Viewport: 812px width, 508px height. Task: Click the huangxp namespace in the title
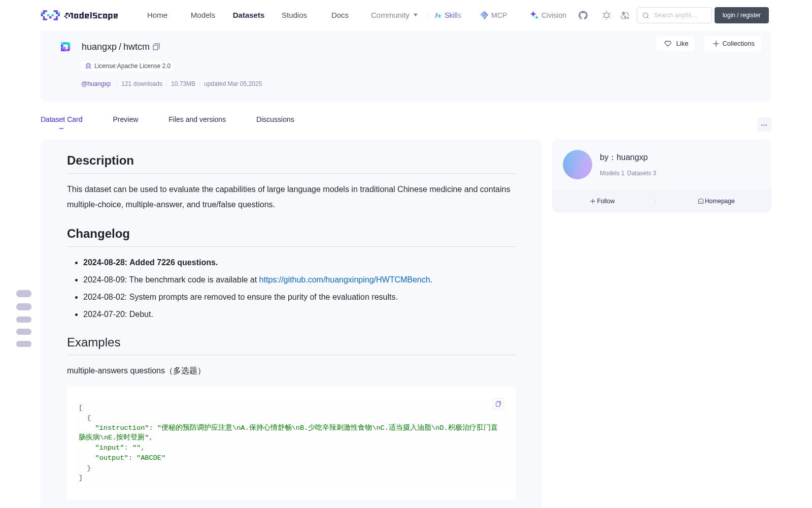[x=99, y=47]
